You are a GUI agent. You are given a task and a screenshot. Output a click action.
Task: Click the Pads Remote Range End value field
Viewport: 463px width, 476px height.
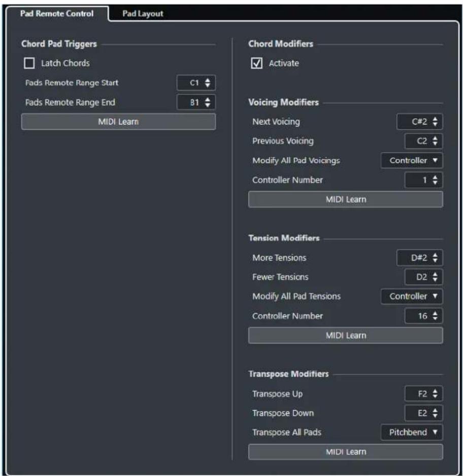pos(196,102)
